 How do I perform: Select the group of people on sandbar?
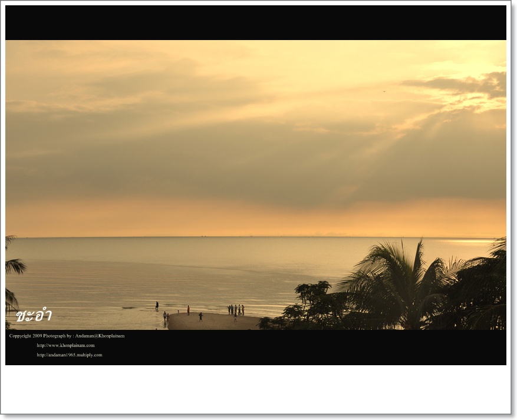[236, 309]
